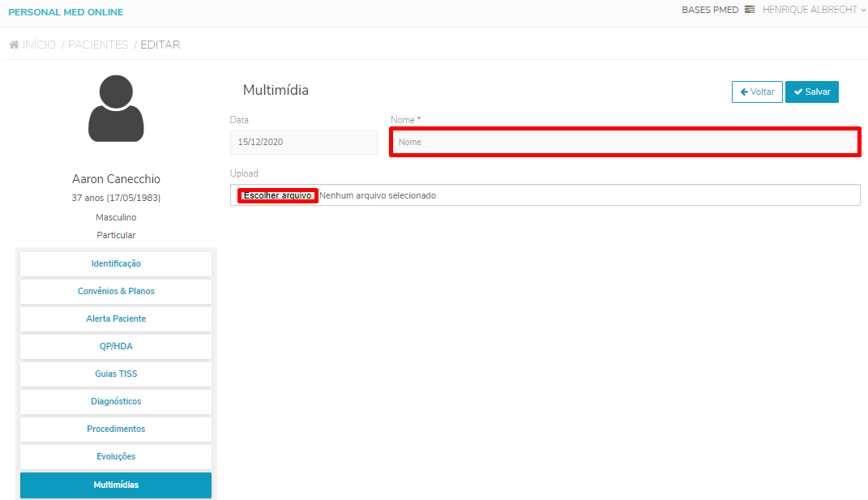
Task: Click the Escolher arquivo file button
Action: click(x=277, y=195)
